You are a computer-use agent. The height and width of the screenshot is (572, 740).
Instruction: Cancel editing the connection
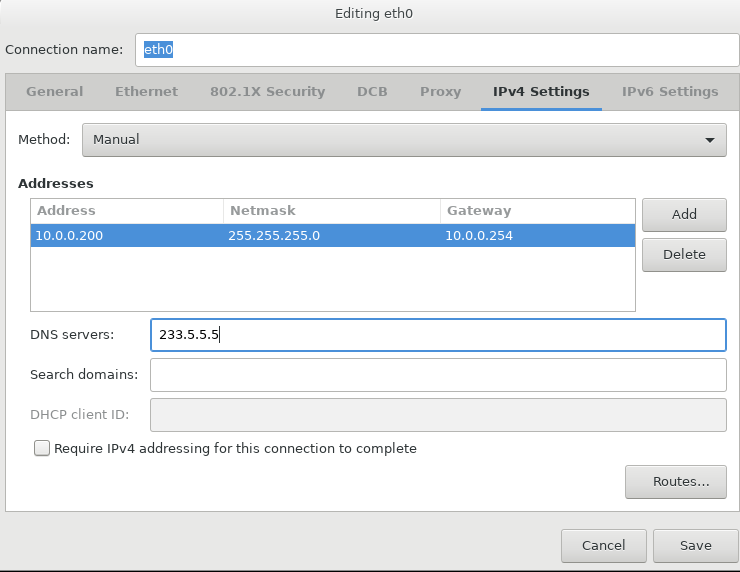604,546
